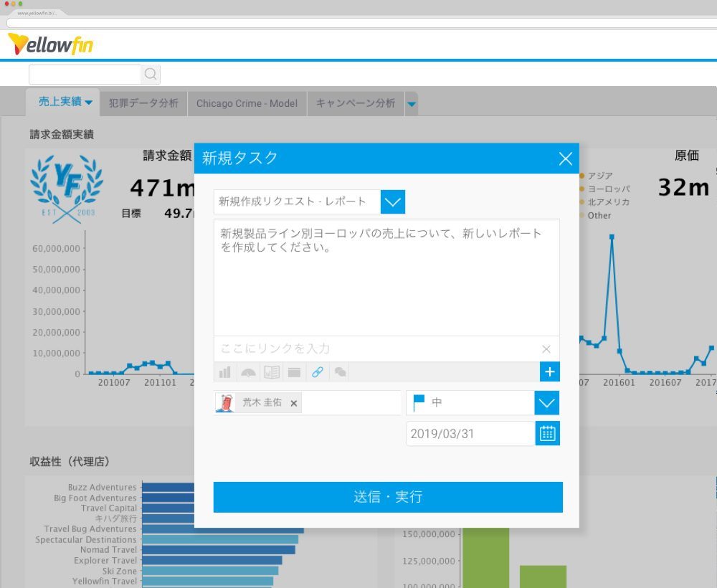
Task: Expand the priority 中 dropdown
Action: click(546, 403)
